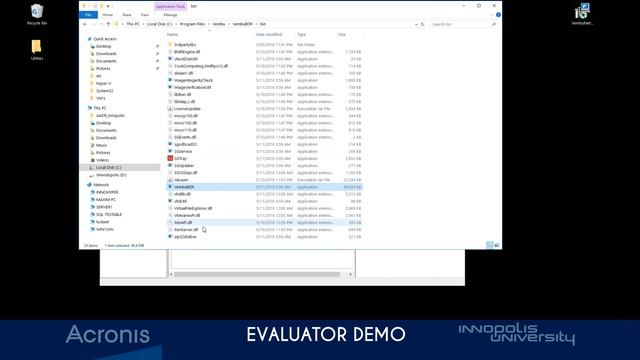Click the Search Bin input field
The width and height of the screenshot is (640, 360).
pos(464,24)
